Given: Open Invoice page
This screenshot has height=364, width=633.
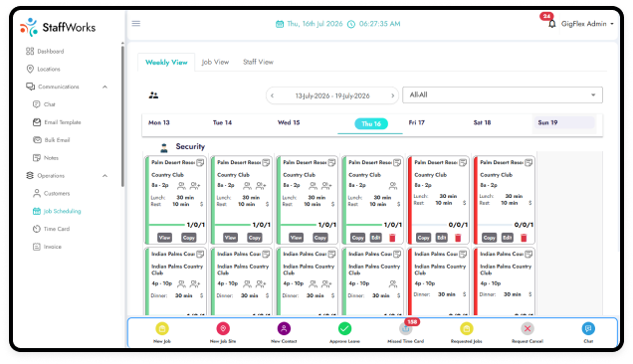Looking at the screenshot, I should coord(47,247).
